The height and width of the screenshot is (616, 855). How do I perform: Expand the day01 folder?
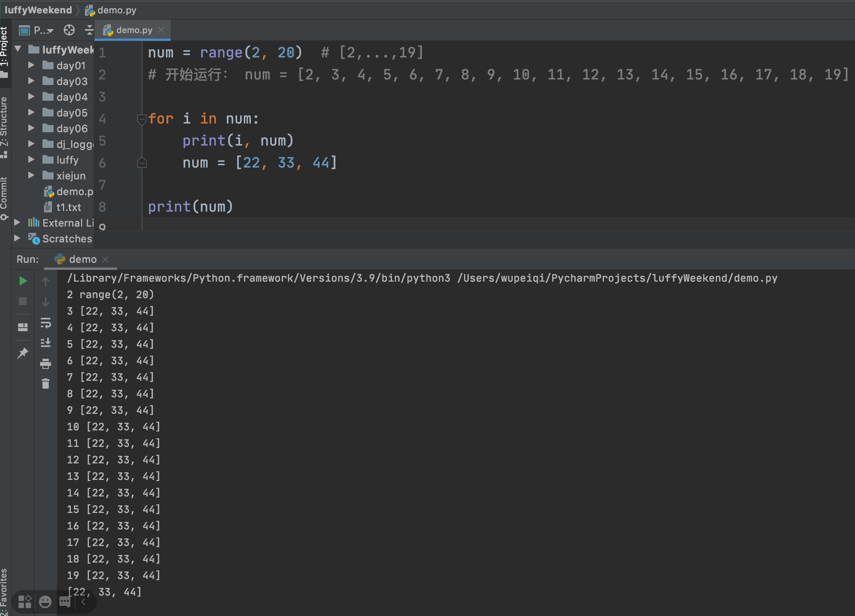pyautogui.click(x=31, y=65)
